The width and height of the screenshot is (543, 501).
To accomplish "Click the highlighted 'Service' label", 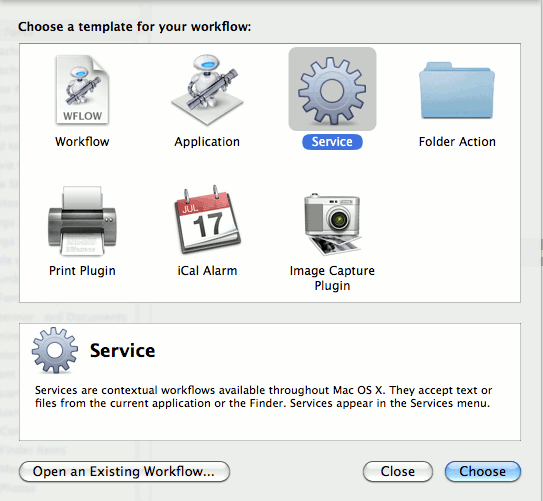I will [332, 142].
